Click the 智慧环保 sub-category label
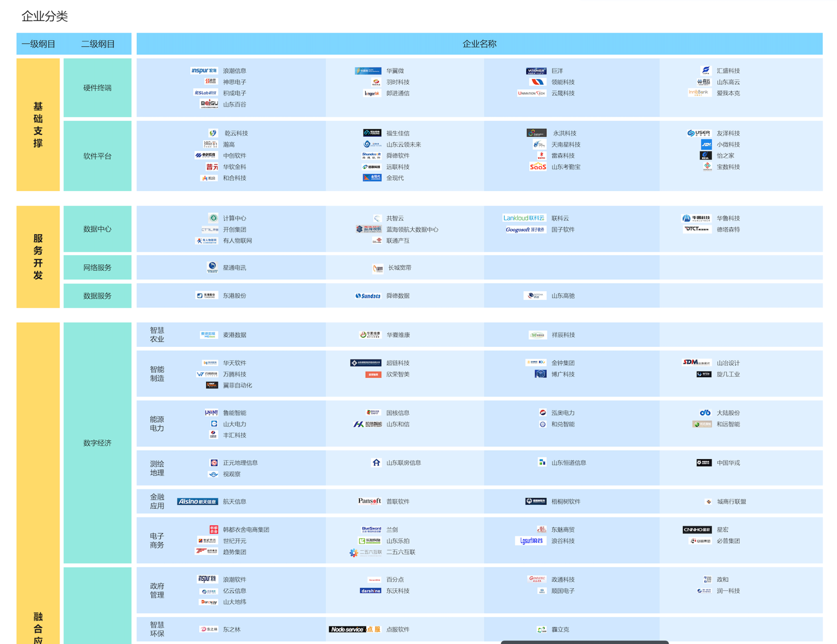 tap(157, 629)
